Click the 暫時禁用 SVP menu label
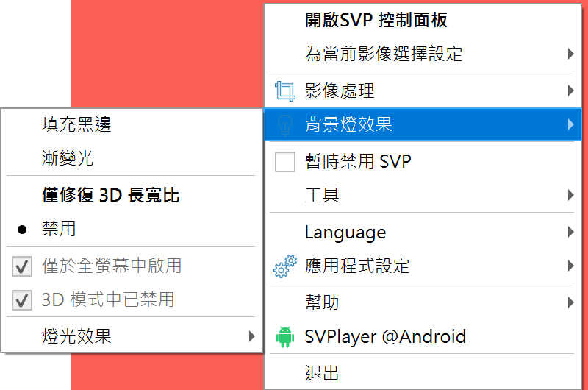Image resolution: width=588 pixels, height=390 pixels. click(x=358, y=161)
